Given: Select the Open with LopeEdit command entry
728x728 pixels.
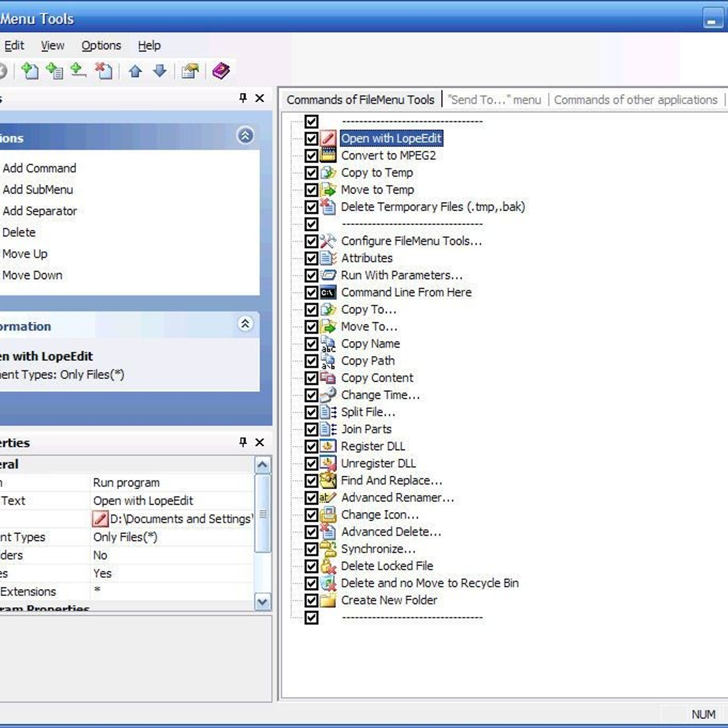Looking at the screenshot, I should [x=392, y=138].
